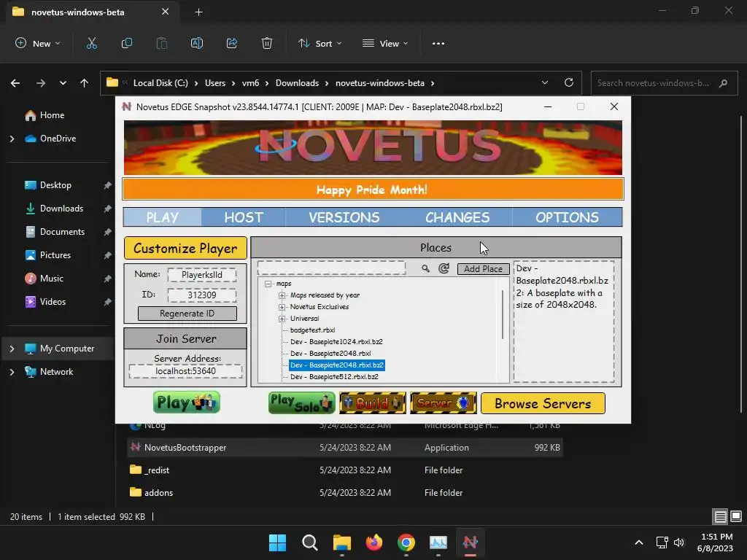Click the Add Place button

coord(483,269)
